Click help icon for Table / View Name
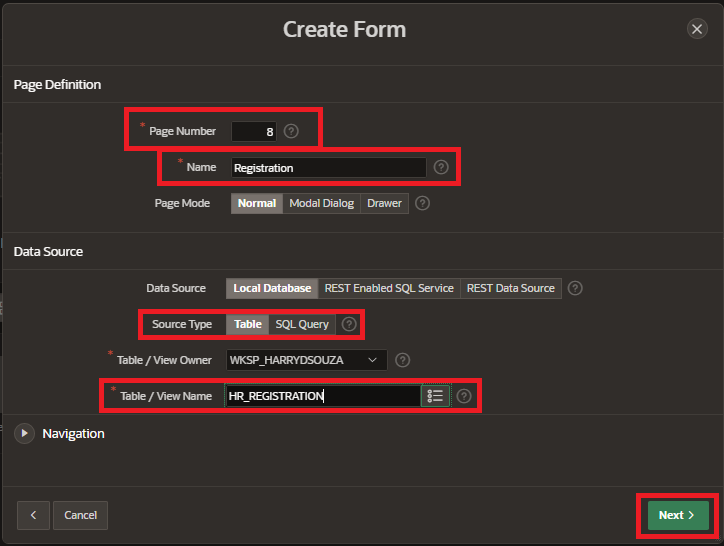Screen dimensions: 724x546 click(x=464, y=396)
